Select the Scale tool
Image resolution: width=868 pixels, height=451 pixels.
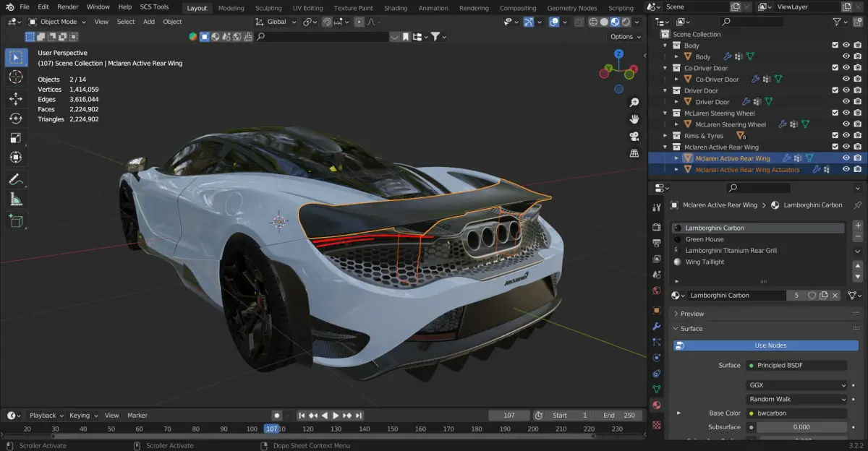click(16, 137)
